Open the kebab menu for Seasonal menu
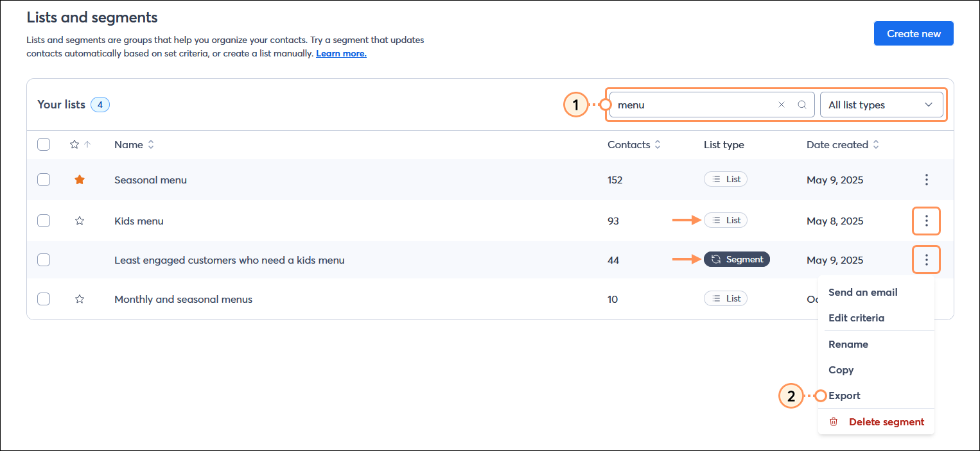The image size is (980, 451). coord(926,180)
